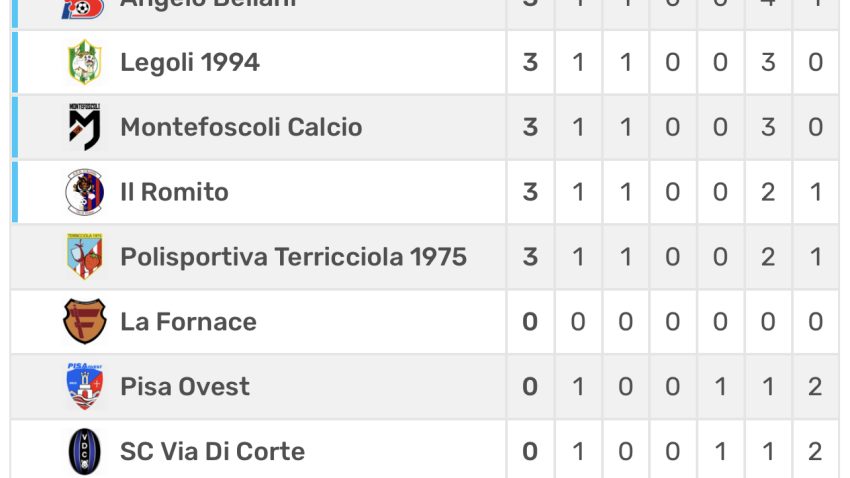Select the Pisa Ovest team name
This screenshot has height=478, width=850.
(x=185, y=387)
